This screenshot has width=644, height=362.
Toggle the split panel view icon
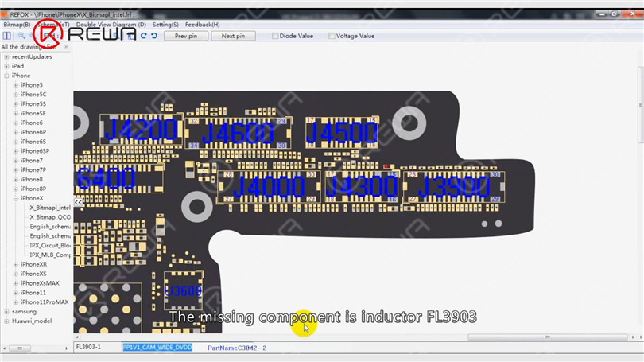click(x=7, y=36)
